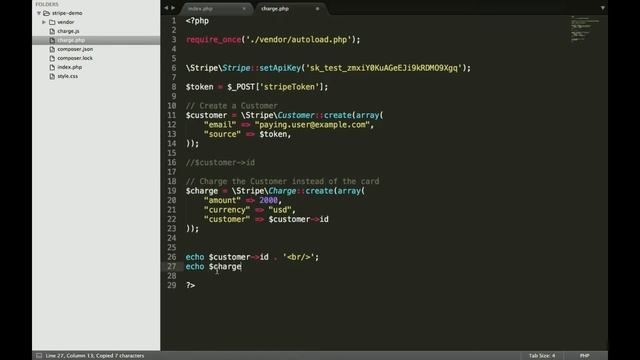
Task: Open index.php from the sidebar
Action: click(x=69, y=67)
